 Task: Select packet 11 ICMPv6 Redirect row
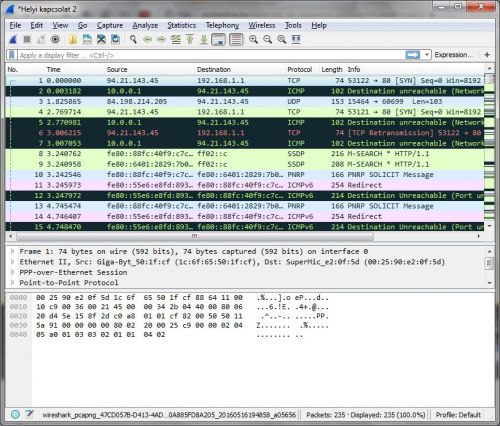[245, 185]
